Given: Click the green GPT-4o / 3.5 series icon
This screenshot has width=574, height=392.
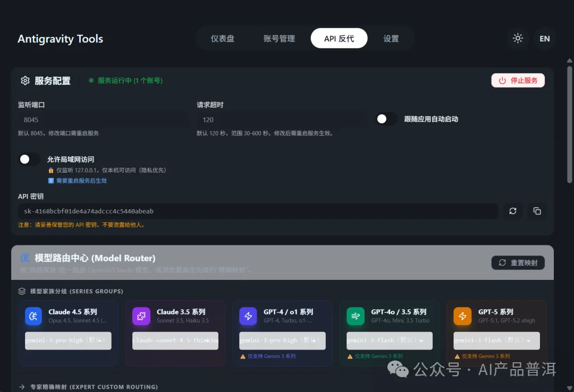Looking at the screenshot, I should pos(355,316).
